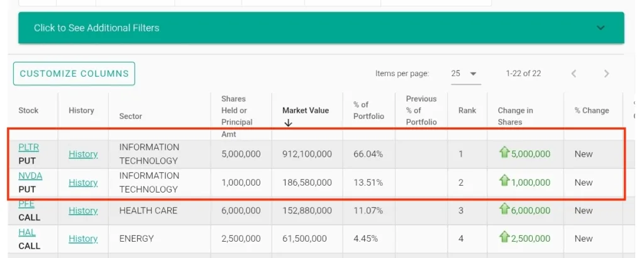
Task: Click the next page arrow icon
Action: pyautogui.click(x=606, y=74)
